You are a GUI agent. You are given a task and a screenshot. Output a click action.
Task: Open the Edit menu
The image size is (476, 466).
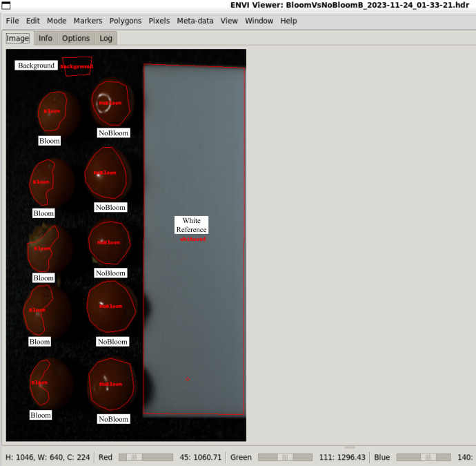[x=33, y=21]
